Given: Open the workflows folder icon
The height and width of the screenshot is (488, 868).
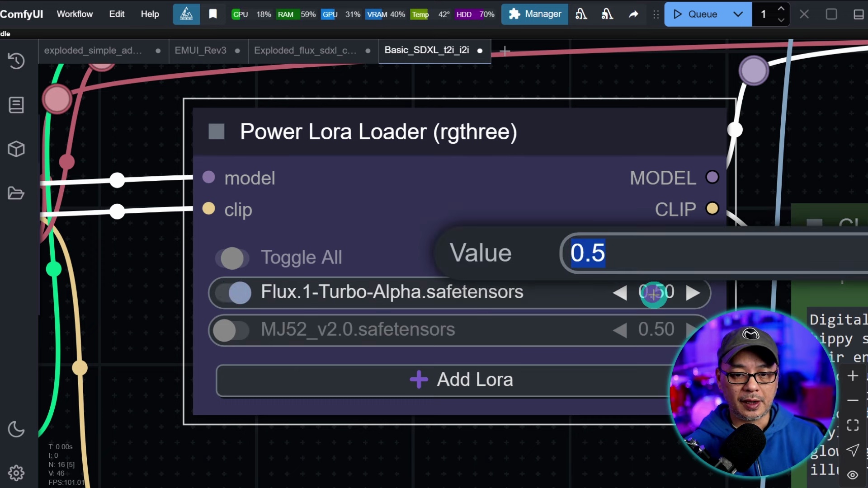Looking at the screenshot, I should tap(16, 193).
